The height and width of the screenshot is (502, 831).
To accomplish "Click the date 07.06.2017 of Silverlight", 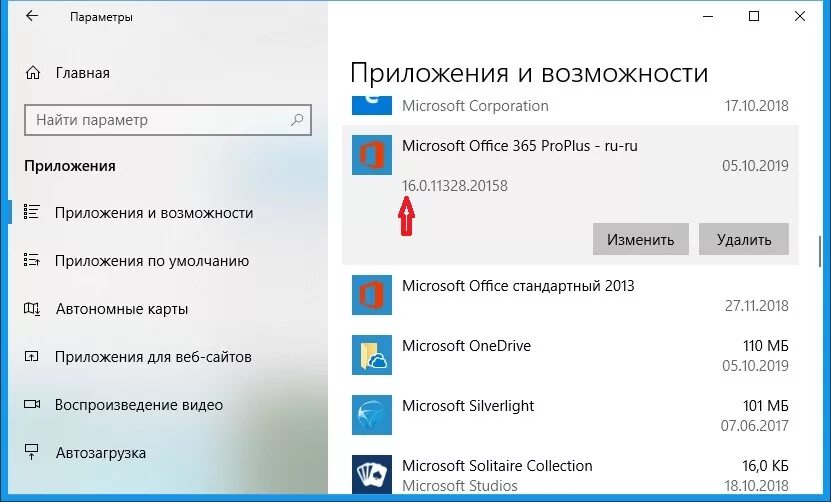I will point(755,425).
